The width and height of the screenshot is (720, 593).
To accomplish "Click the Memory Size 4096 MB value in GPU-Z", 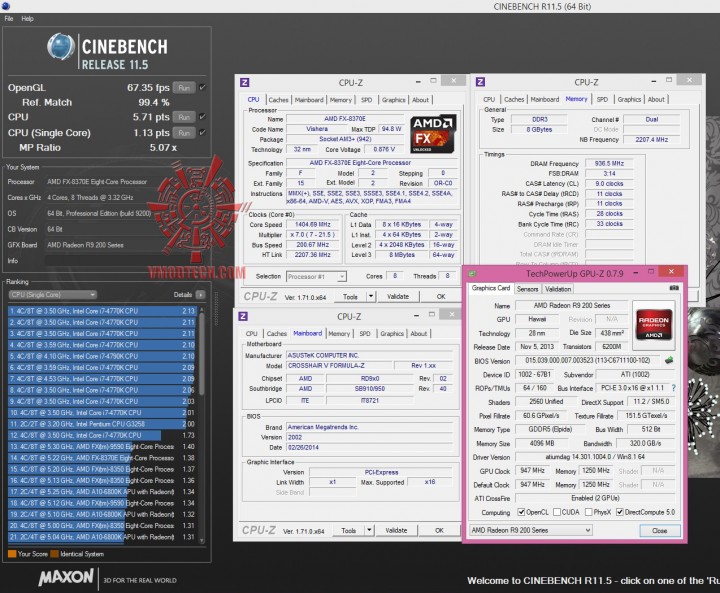I will pos(542,443).
